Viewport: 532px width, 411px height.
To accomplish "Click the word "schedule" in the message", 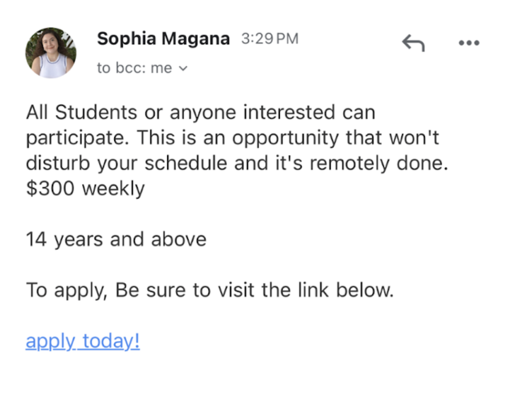I will tap(182, 163).
